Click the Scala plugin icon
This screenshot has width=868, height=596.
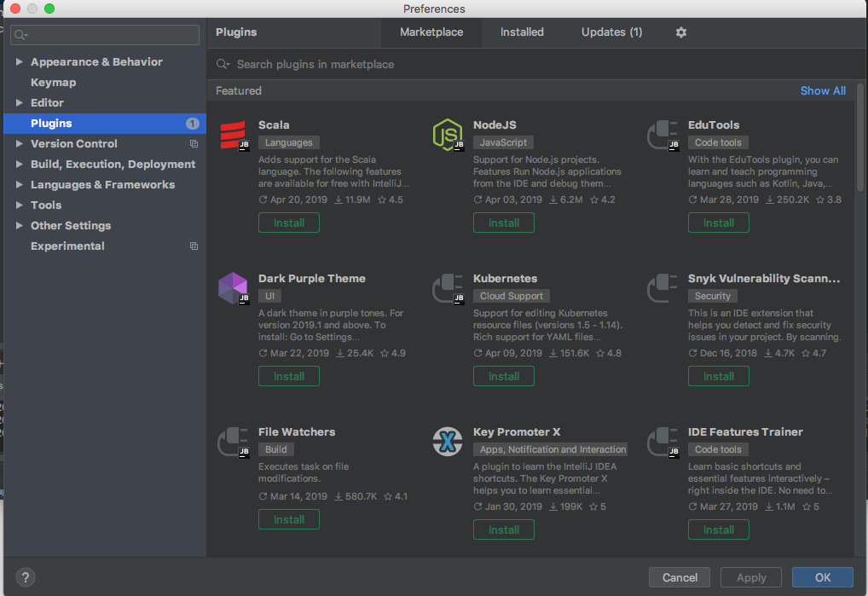tap(233, 135)
